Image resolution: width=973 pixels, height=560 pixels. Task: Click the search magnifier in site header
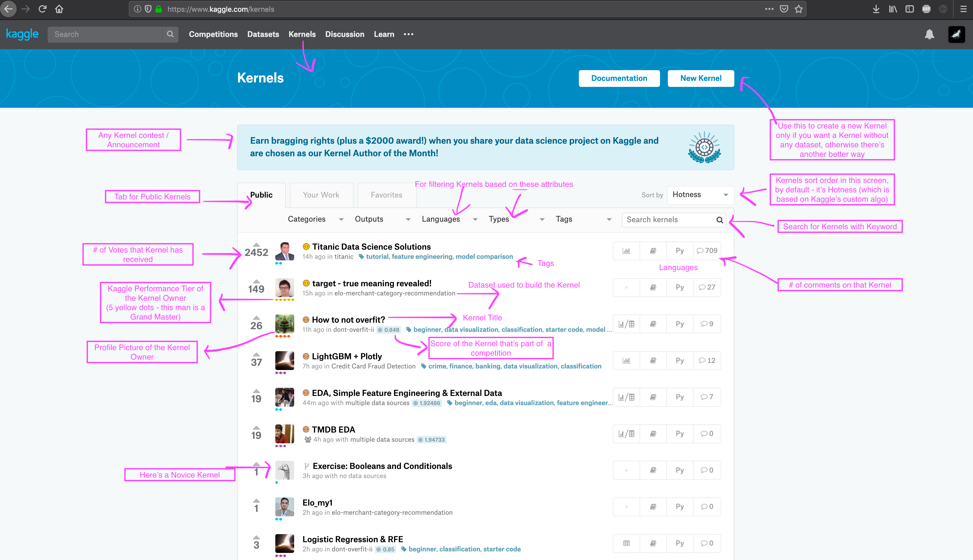pos(170,34)
